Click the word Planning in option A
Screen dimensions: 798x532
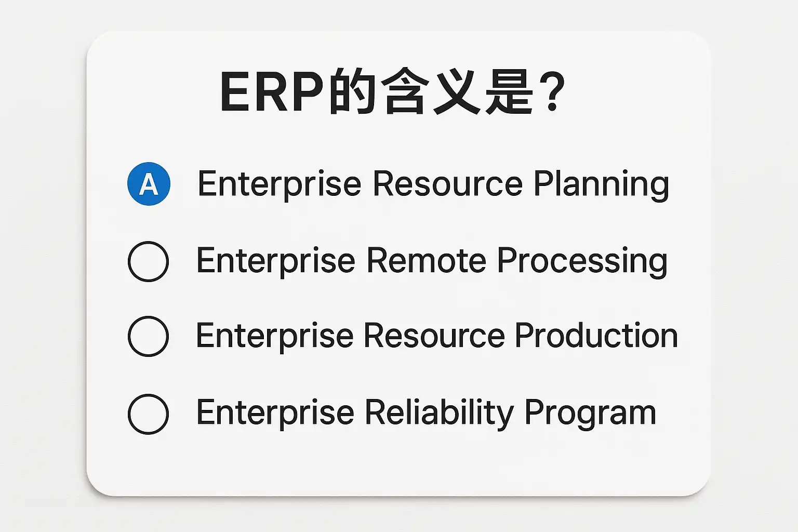(601, 185)
